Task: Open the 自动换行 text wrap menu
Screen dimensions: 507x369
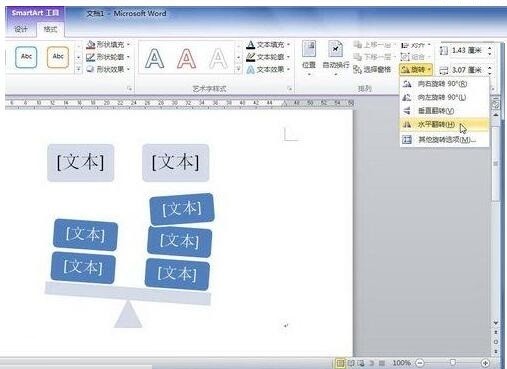Action: click(335, 58)
